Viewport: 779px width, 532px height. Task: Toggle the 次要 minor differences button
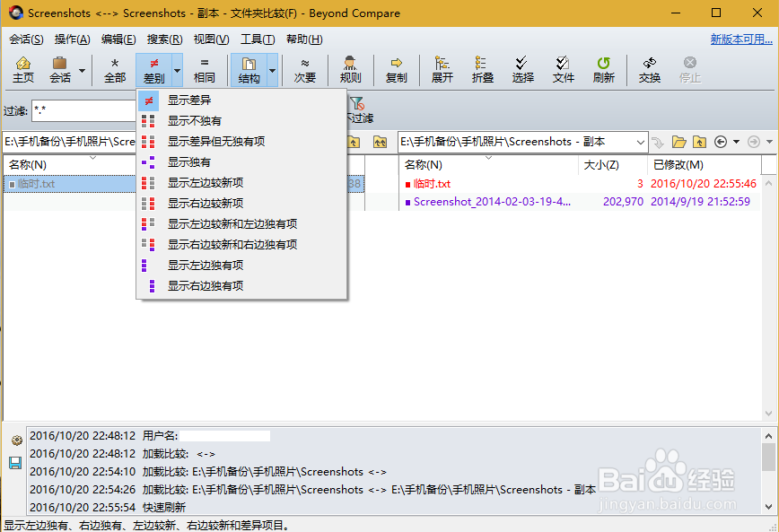(x=305, y=70)
